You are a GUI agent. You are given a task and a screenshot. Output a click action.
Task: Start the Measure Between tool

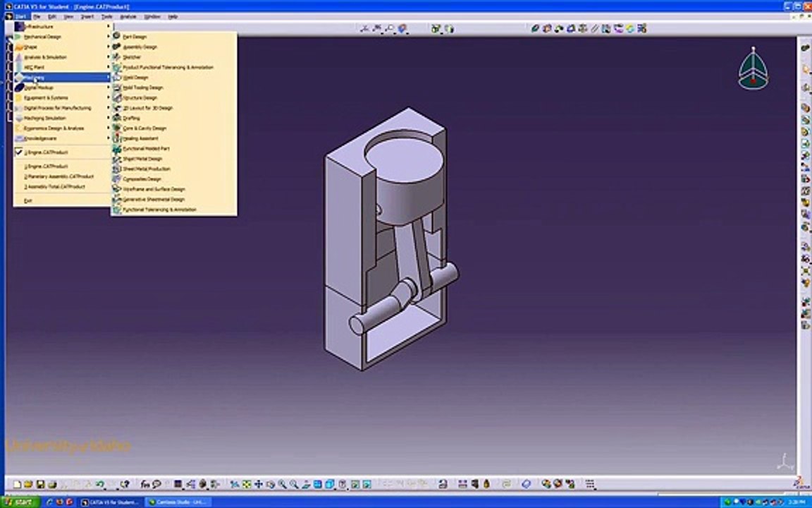[x=462, y=484]
